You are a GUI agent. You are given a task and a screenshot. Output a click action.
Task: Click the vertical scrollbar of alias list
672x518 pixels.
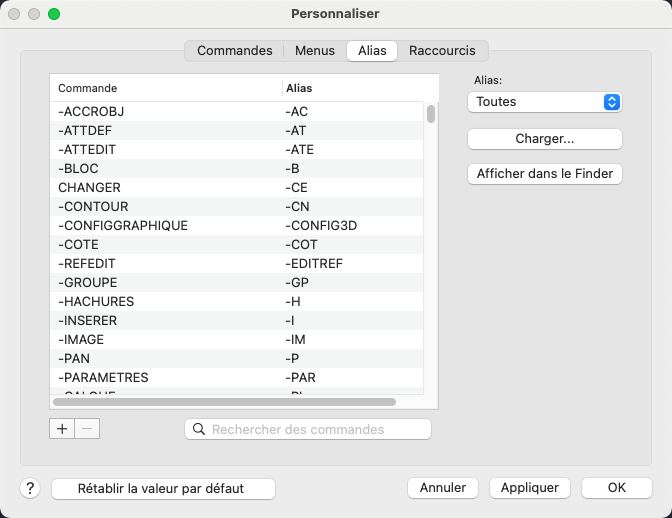431,114
